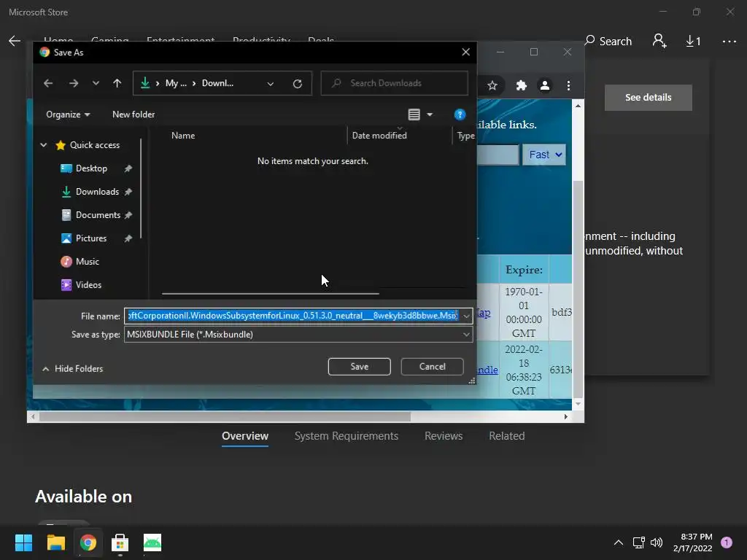Viewport: 747px width, 560px height.
Task: Select Quick access in navigation pane
Action: (x=94, y=145)
